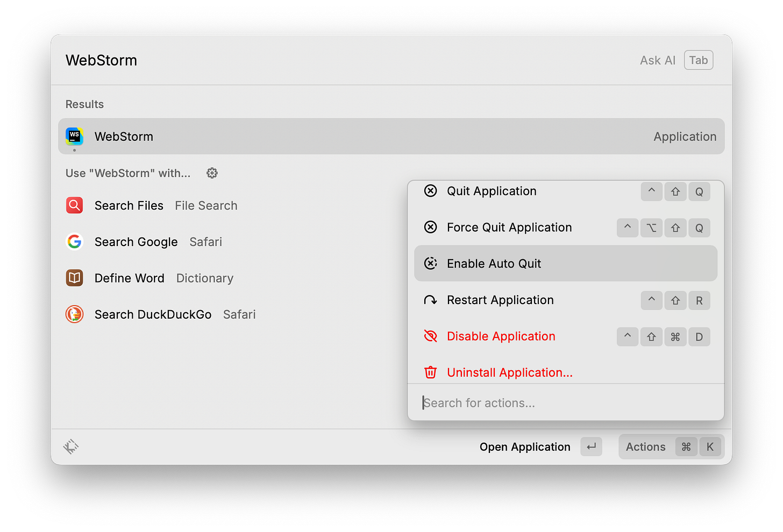
Task: Click Ask AI in the search bar
Action: (657, 60)
